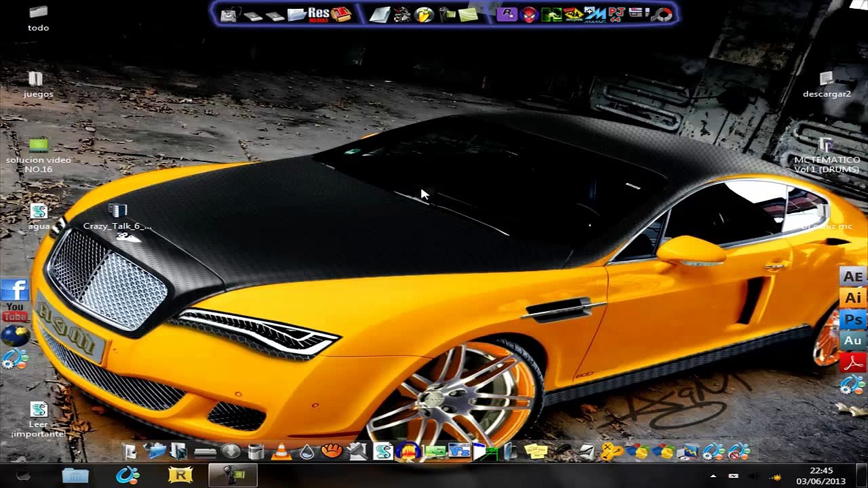
Task: Open the 'Leer ¡importante!' desktop file
Action: pyautogui.click(x=38, y=420)
